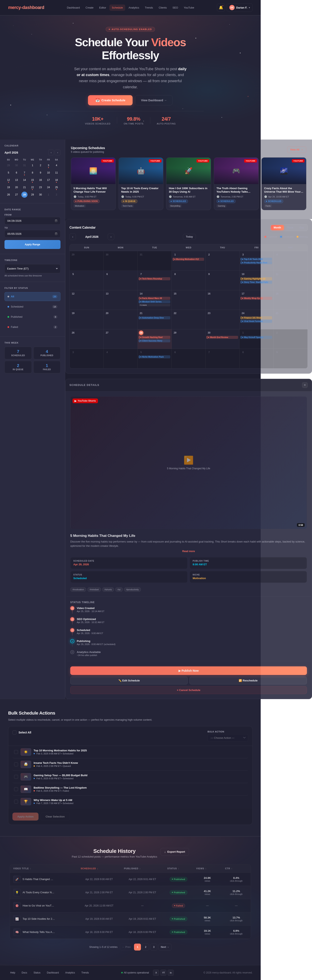Open the Growth Hacking Reel event
The width and height of the screenshot is (312, 980).
pyautogui.click(x=154, y=337)
